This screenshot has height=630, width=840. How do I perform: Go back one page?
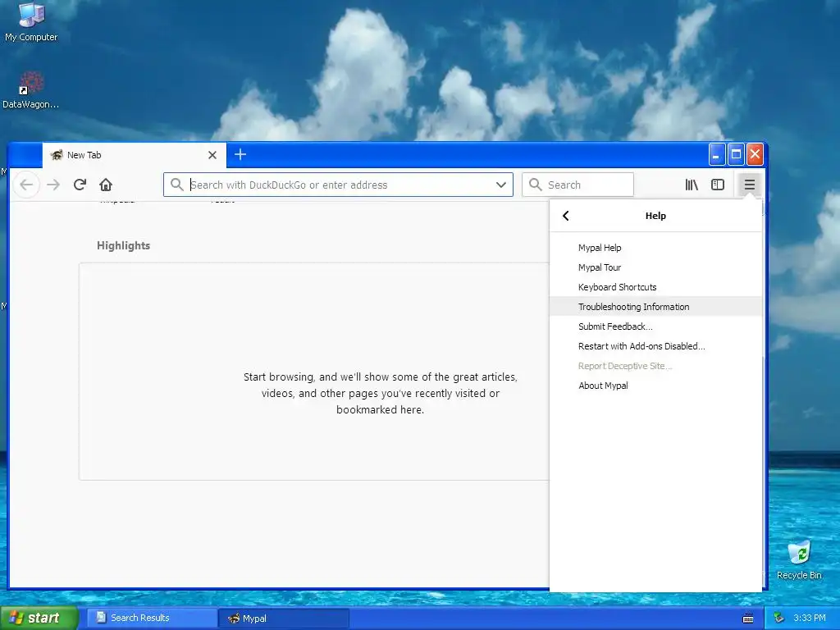(x=26, y=185)
